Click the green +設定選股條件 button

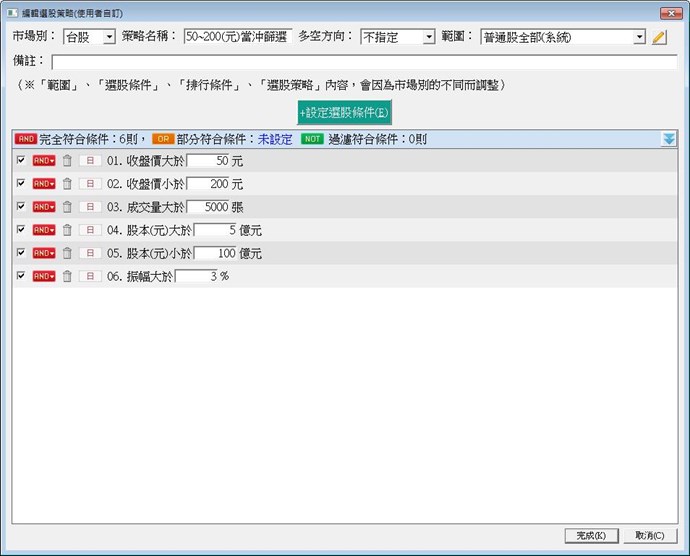pos(345,113)
